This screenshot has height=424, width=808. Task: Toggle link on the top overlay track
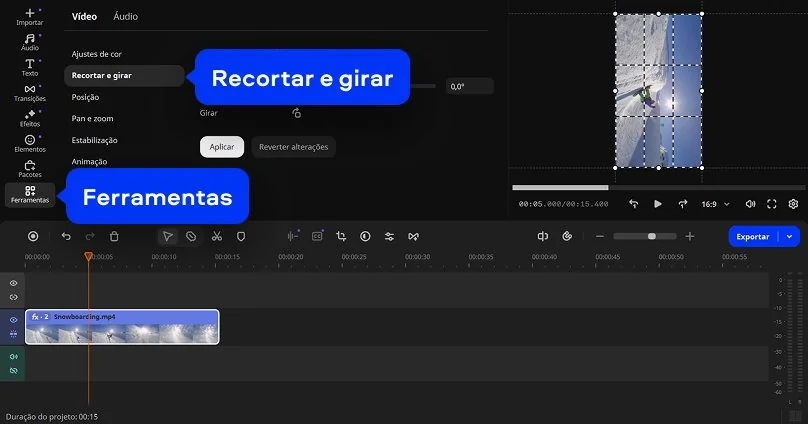tap(13, 297)
